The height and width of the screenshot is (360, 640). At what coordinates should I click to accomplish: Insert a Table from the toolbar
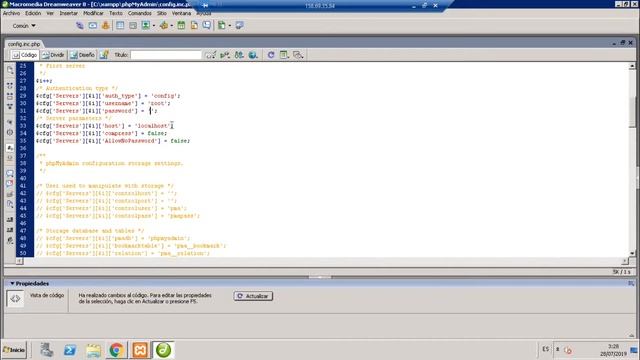point(120,25)
